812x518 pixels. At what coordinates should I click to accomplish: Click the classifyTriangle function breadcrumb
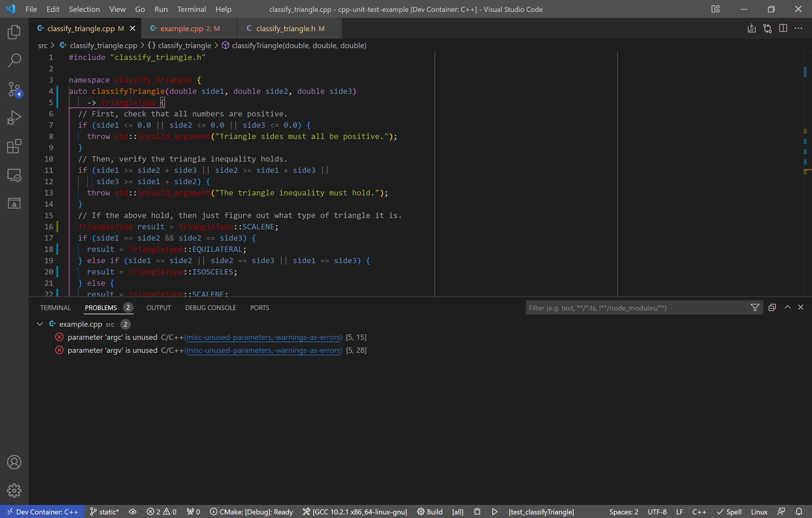click(x=294, y=45)
